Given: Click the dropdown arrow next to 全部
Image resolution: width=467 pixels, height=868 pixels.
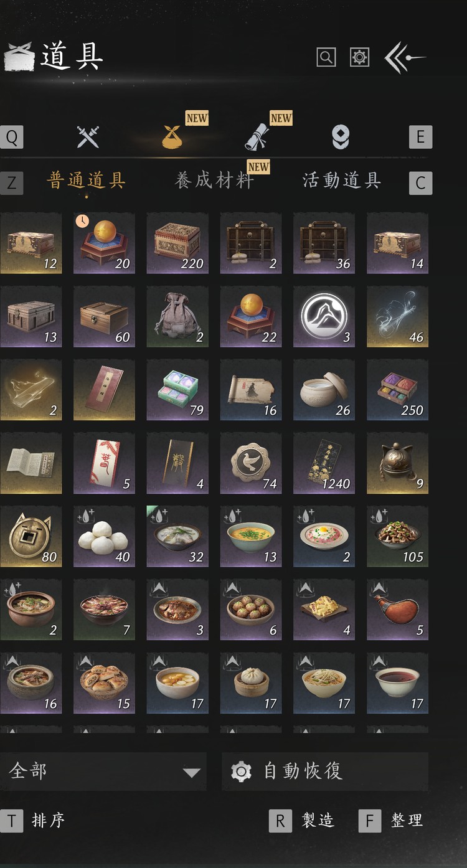Looking at the screenshot, I should coord(191,773).
